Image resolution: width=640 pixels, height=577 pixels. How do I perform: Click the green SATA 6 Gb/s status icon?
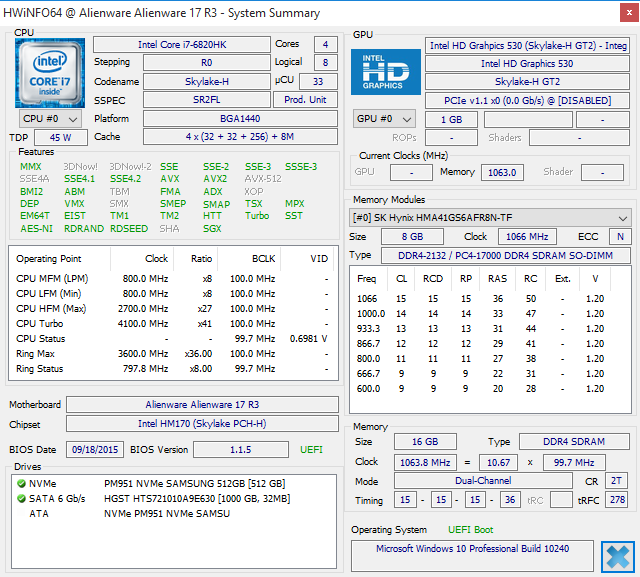click(21, 499)
